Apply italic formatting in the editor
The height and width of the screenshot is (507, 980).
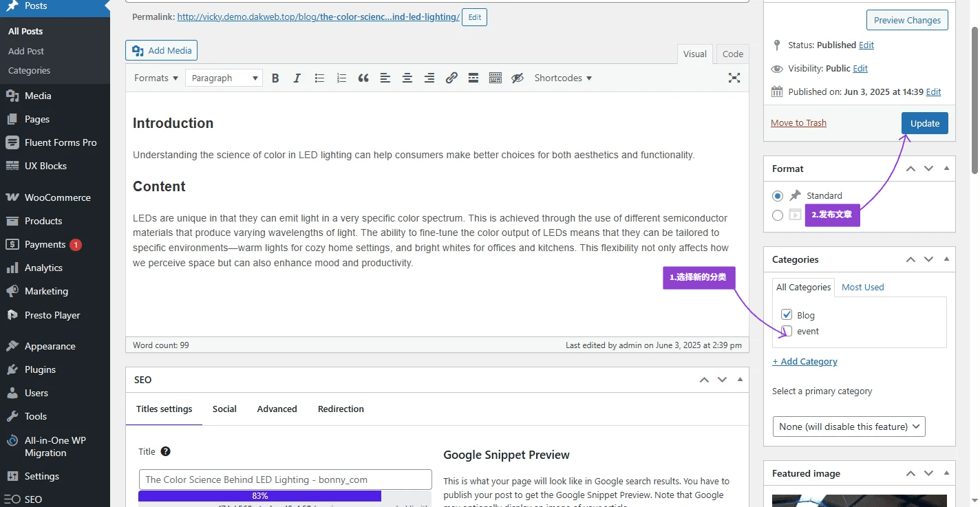297,78
